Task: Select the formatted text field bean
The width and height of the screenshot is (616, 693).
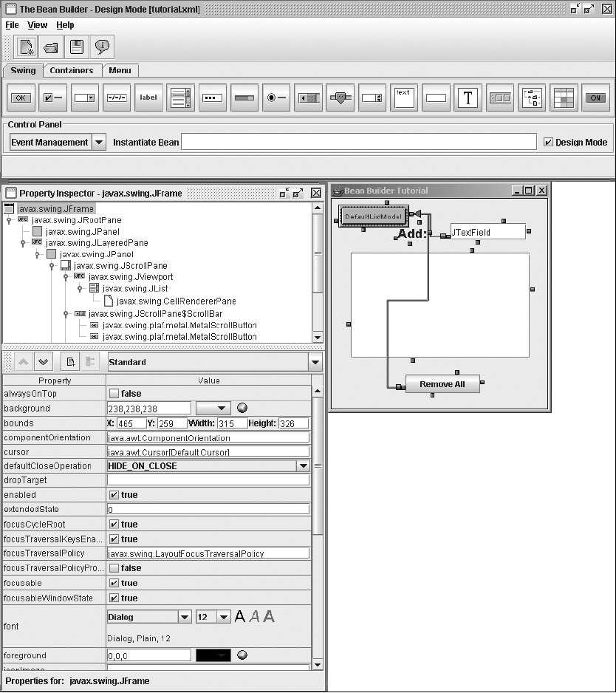Action: pos(117,98)
